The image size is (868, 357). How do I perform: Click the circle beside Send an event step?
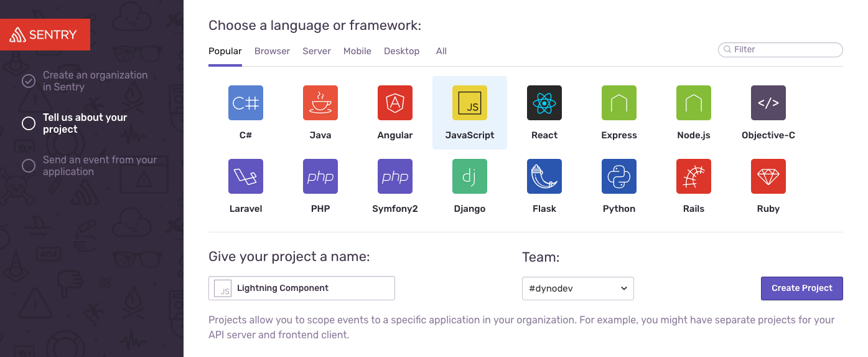point(29,166)
